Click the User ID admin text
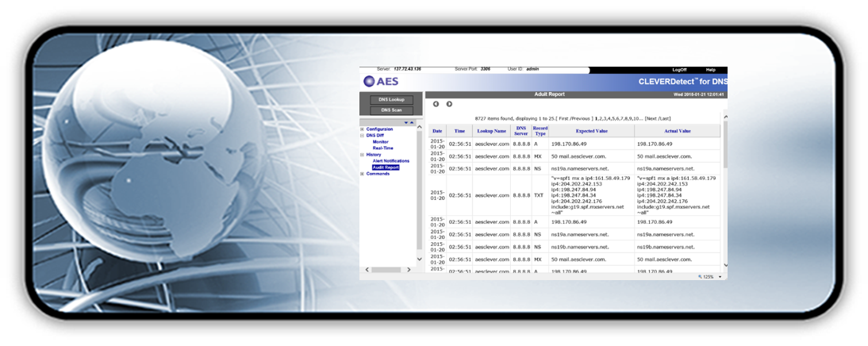 click(x=523, y=69)
